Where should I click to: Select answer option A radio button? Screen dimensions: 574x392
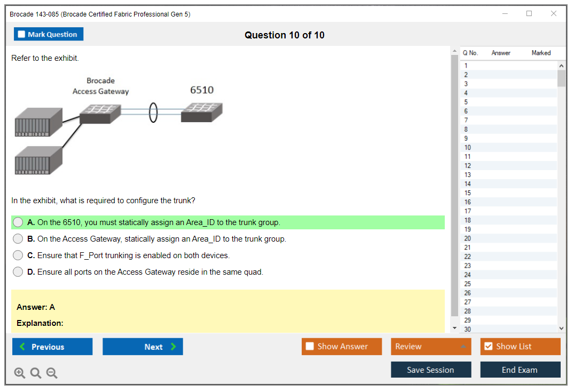[18, 222]
